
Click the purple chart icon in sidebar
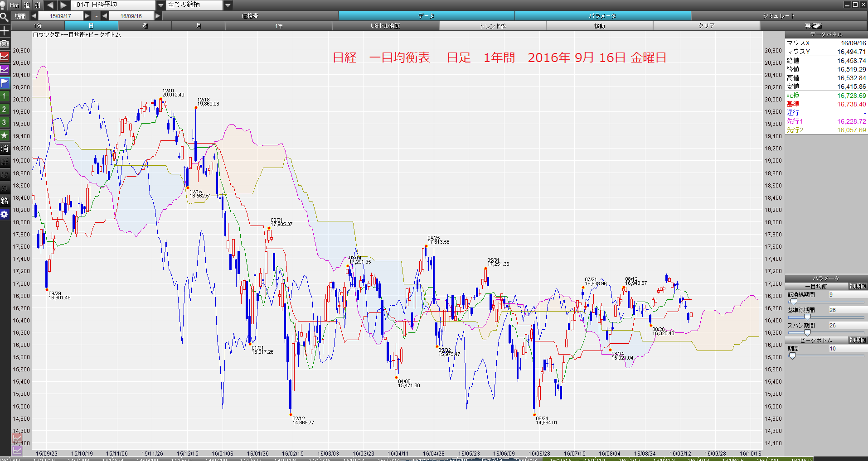pyautogui.click(x=5, y=70)
